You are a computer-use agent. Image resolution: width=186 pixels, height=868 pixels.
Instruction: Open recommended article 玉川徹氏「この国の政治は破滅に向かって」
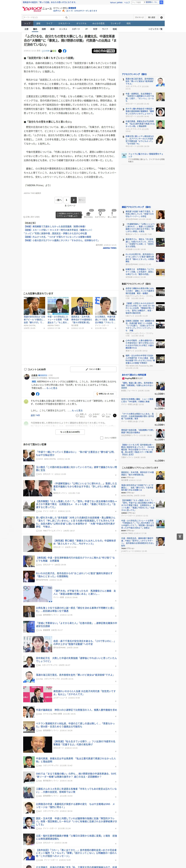pyautogui.click(x=76, y=468)
